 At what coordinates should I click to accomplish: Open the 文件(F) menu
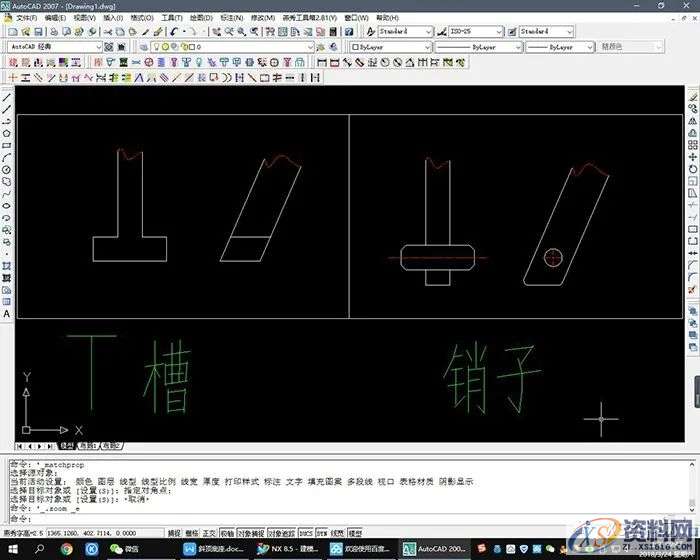point(27,18)
